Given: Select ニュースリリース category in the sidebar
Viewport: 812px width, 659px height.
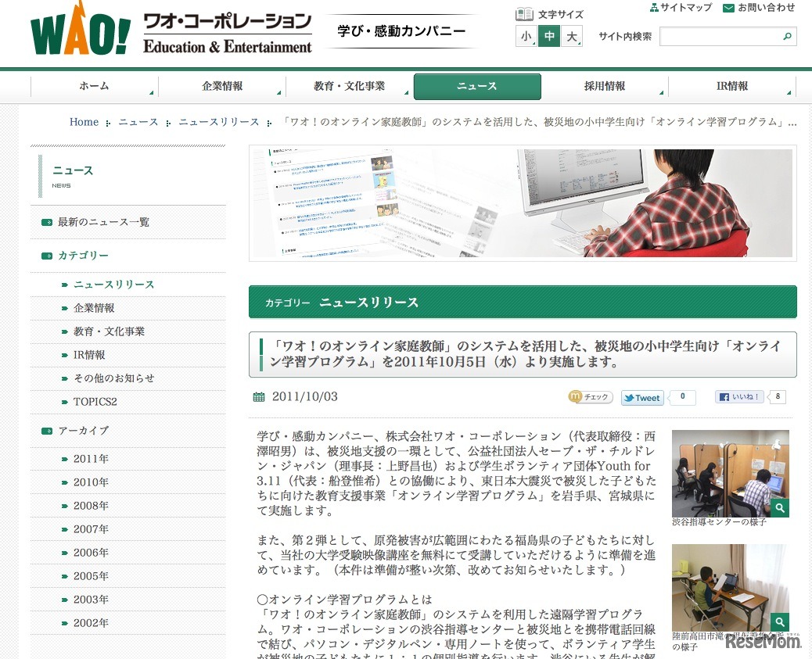Looking at the screenshot, I should coord(114,285).
